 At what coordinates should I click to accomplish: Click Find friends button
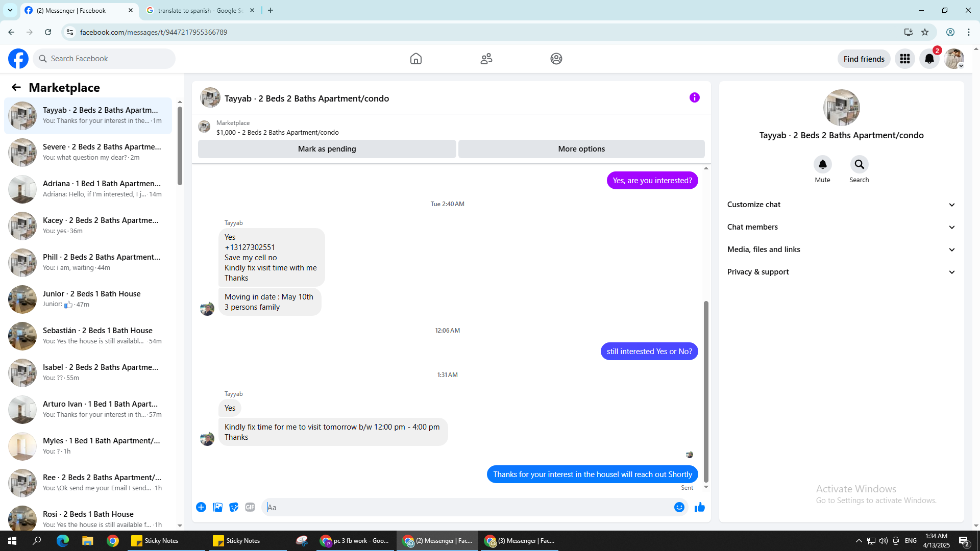pyautogui.click(x=864, y=59)
